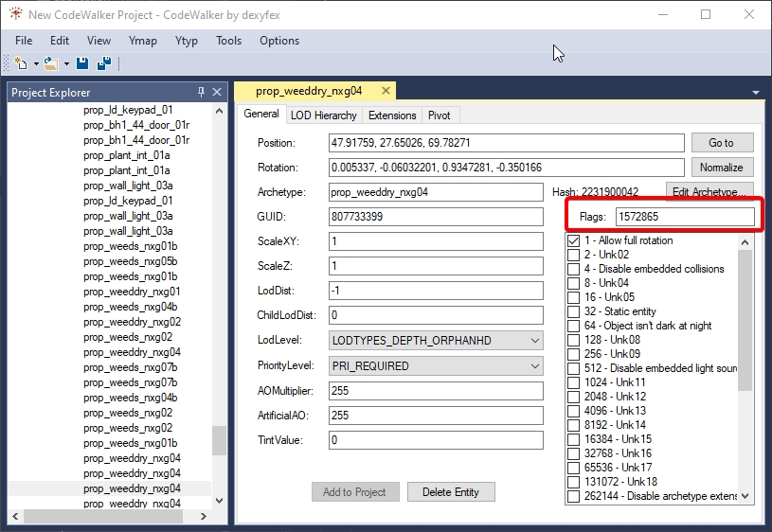Select prop_weeddry_nxg01 in Project Explorer

coord(132,292)
